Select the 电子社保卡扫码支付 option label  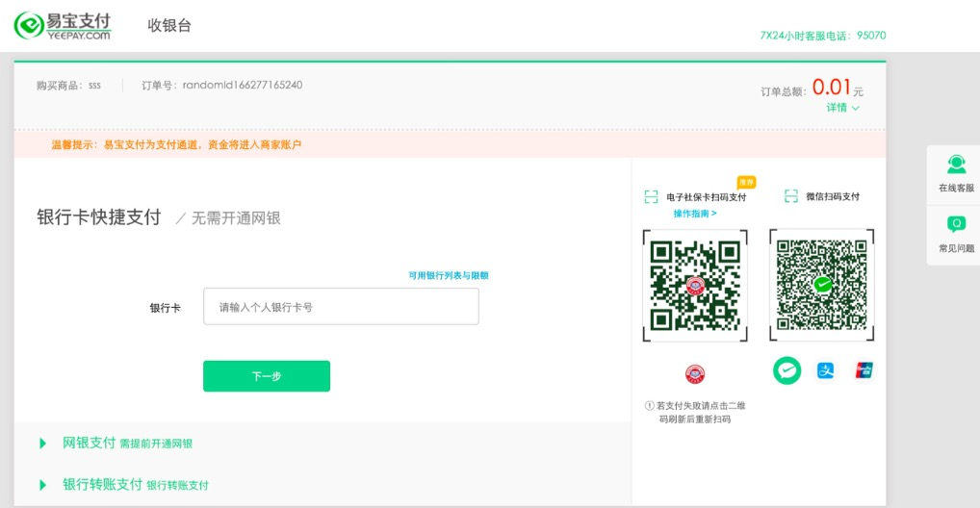point(707,197)
